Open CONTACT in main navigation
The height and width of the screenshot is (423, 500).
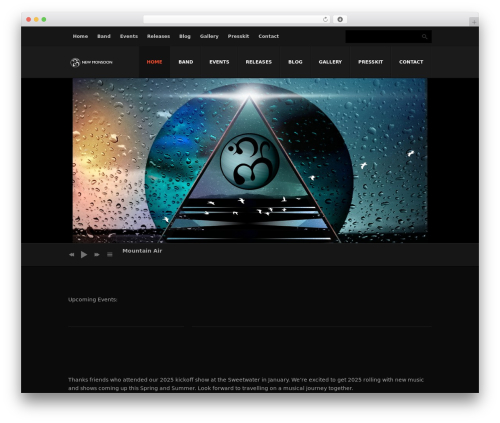click(411, 62)
